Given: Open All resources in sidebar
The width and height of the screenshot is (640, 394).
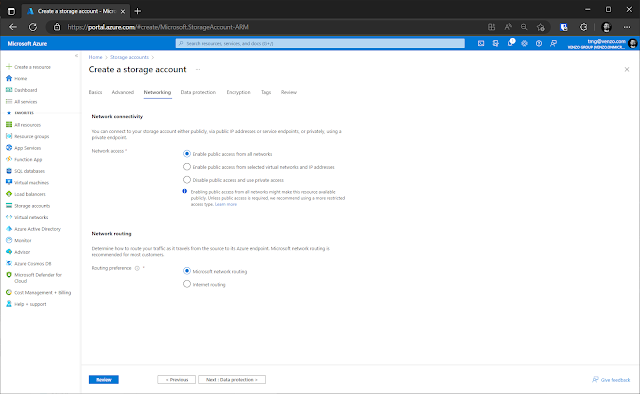Looking at the screenshot, I should pyautogui.click(x=27, y=125).
